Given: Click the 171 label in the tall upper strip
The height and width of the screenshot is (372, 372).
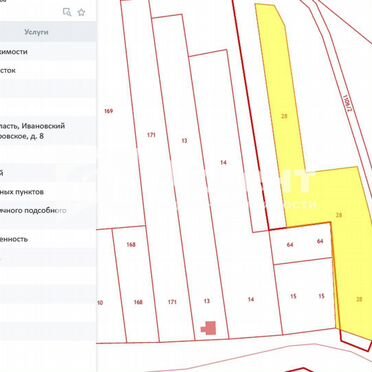Looking at the screenshot, I should (x=151, y=135).
